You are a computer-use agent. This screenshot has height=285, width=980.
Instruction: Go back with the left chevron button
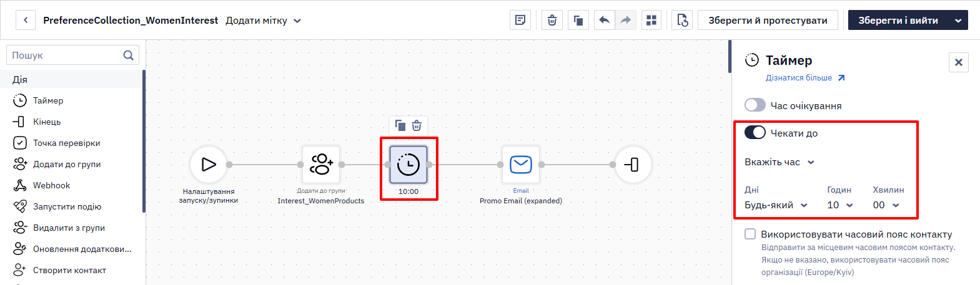tap(26, 20)
